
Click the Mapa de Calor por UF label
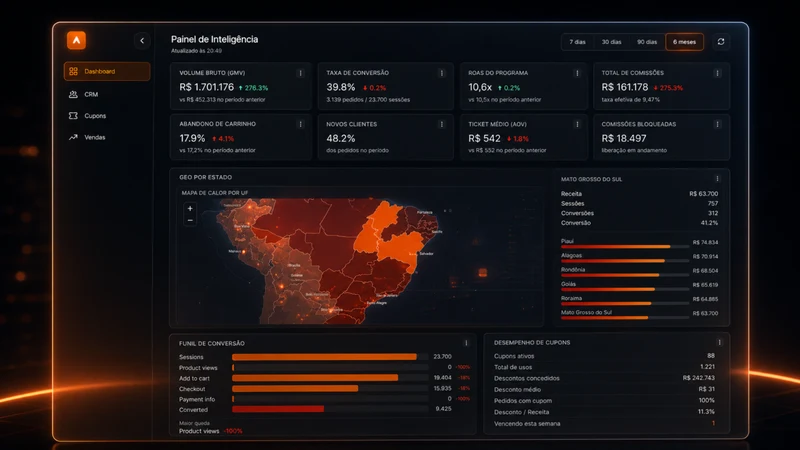[215, 193]
